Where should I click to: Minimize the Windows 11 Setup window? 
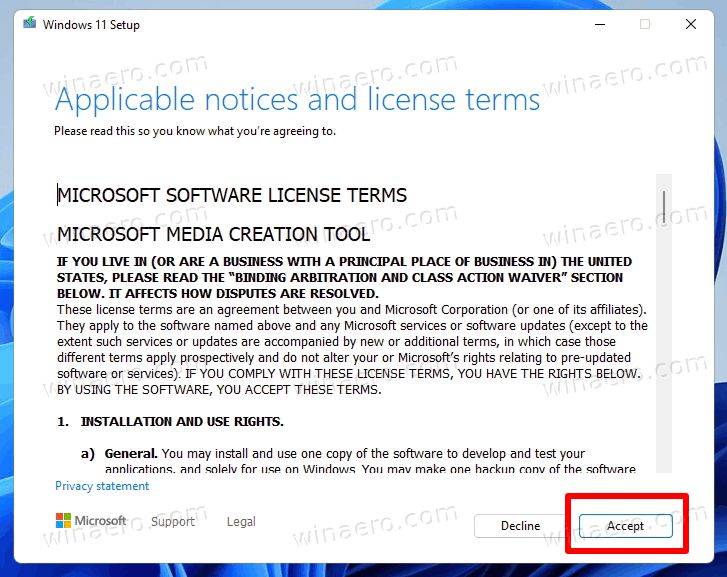click(600, 24)
